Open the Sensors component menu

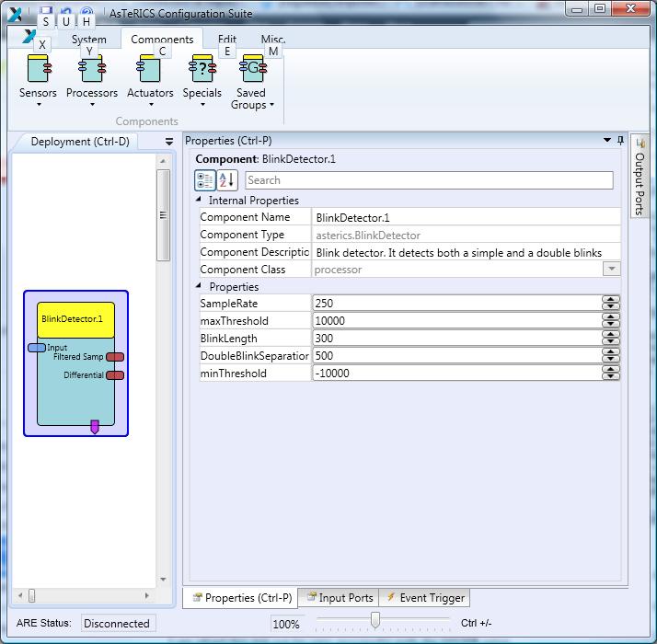[38, 80]
